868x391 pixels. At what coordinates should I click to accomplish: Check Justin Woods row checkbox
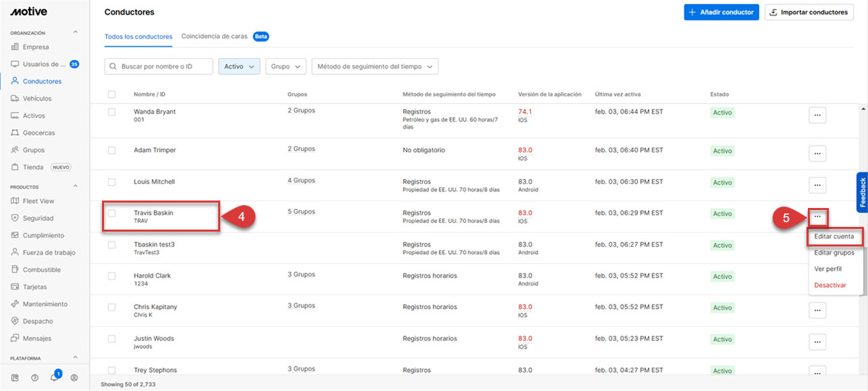click(x=111, y=338)
